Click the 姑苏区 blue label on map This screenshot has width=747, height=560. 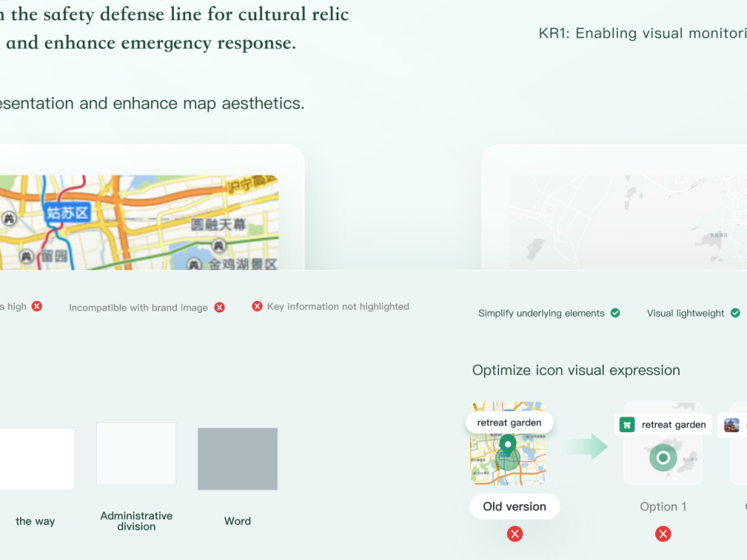67,212
